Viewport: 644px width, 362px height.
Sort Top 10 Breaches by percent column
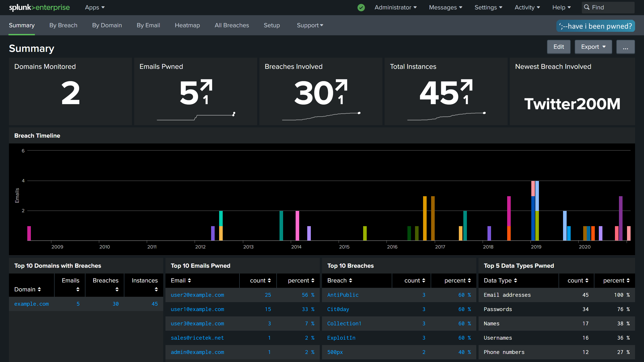click(458, 281)
